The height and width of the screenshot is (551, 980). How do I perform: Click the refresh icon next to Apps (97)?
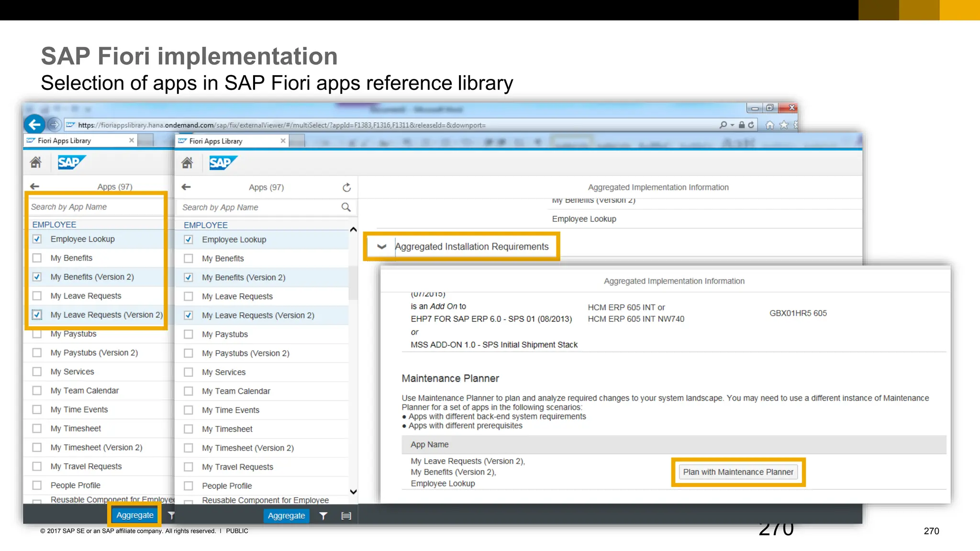tap(347, 187)
